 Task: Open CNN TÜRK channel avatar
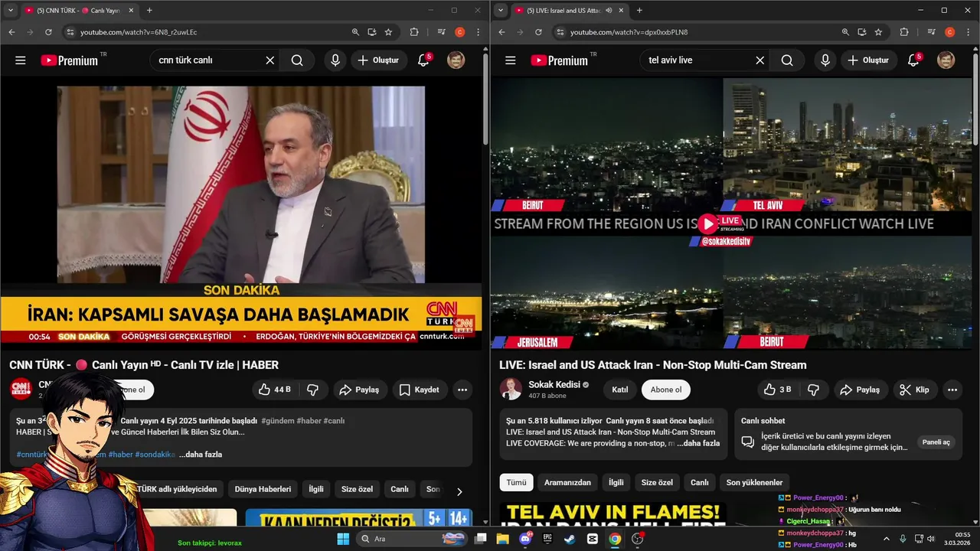[x=21, y=389]
